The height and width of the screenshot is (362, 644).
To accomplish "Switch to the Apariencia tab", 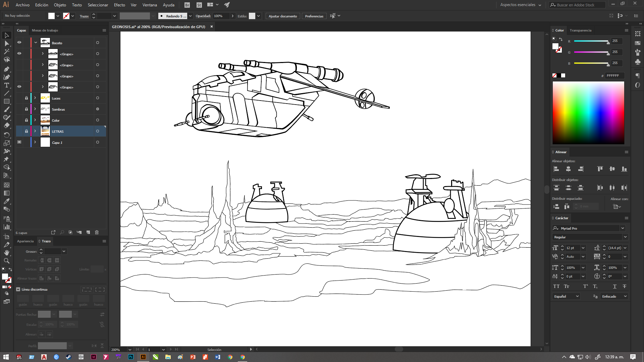I will click(25, 241).
